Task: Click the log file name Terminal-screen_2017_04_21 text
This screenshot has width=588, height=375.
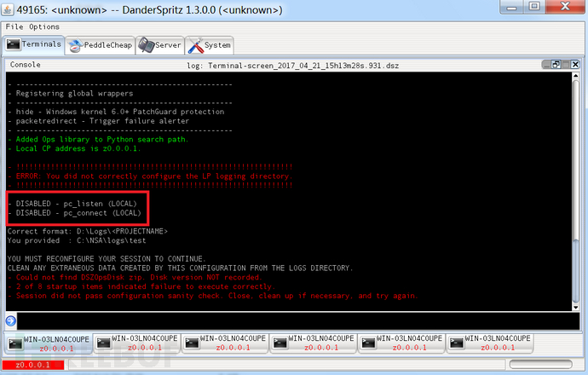Action: point(303,66)
